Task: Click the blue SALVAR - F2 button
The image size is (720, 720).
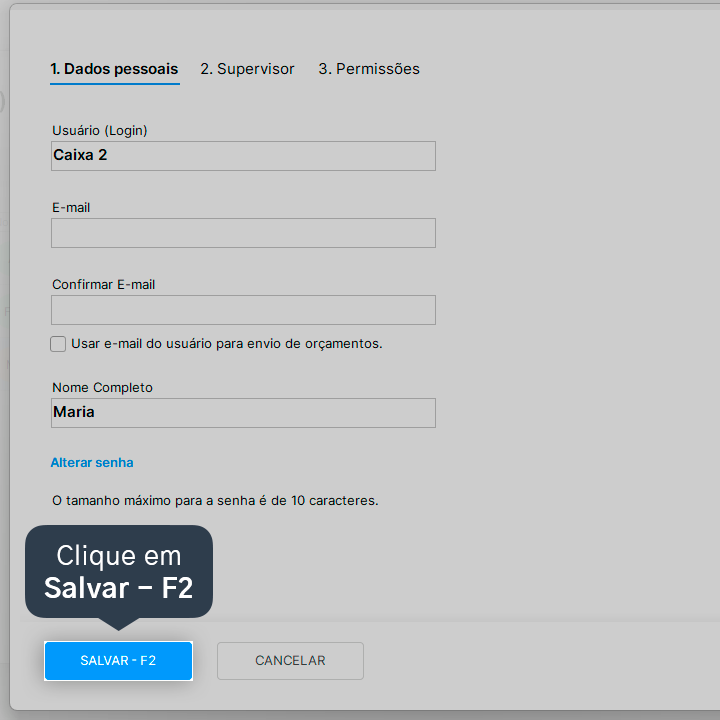Action: (118, 661)
